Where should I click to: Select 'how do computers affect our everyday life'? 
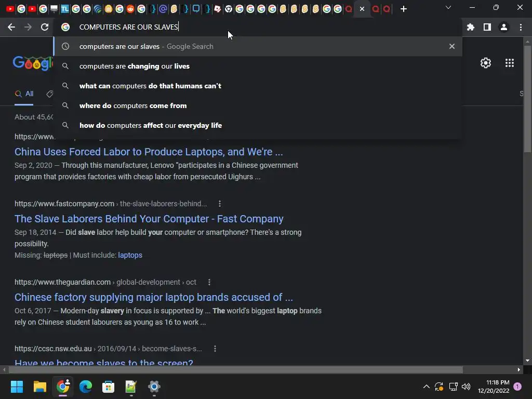[x=258, y=125]
